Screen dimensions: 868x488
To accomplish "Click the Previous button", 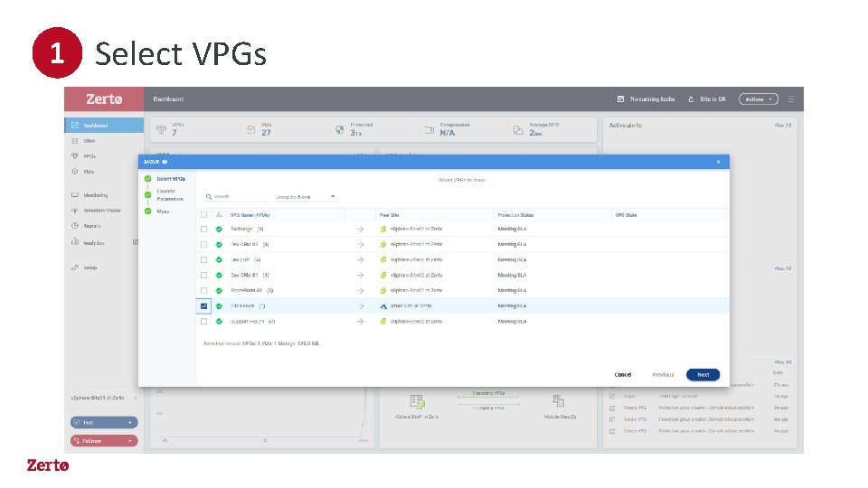I will [x=663, y=374].
